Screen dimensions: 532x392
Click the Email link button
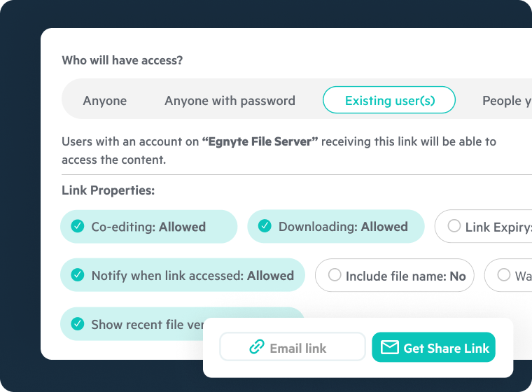tap(293, 347)
